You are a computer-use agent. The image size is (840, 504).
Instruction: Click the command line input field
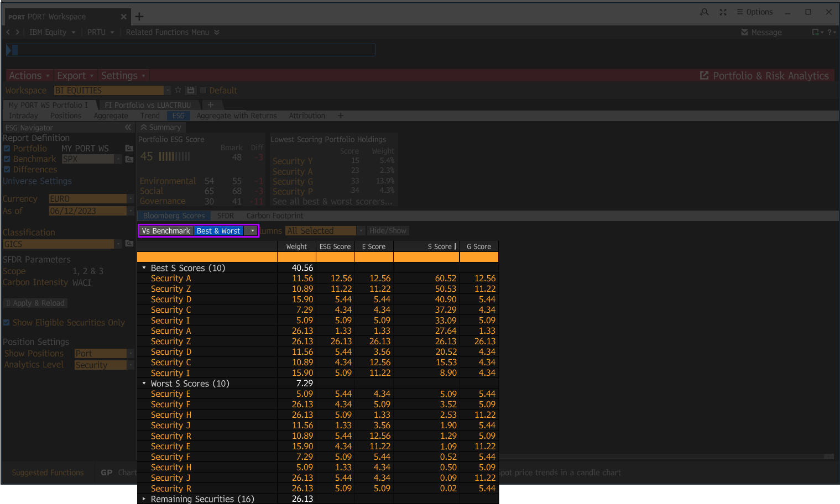click(x=191, y=50)
